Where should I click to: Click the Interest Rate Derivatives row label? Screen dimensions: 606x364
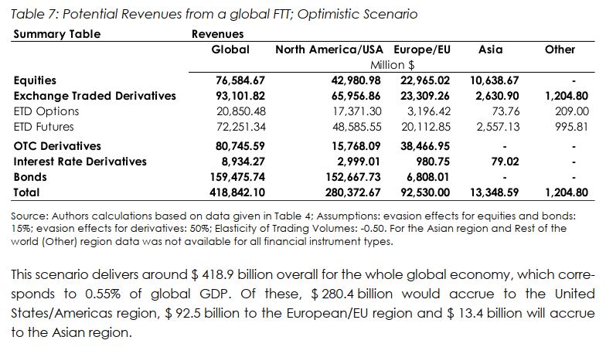(80, 162)
